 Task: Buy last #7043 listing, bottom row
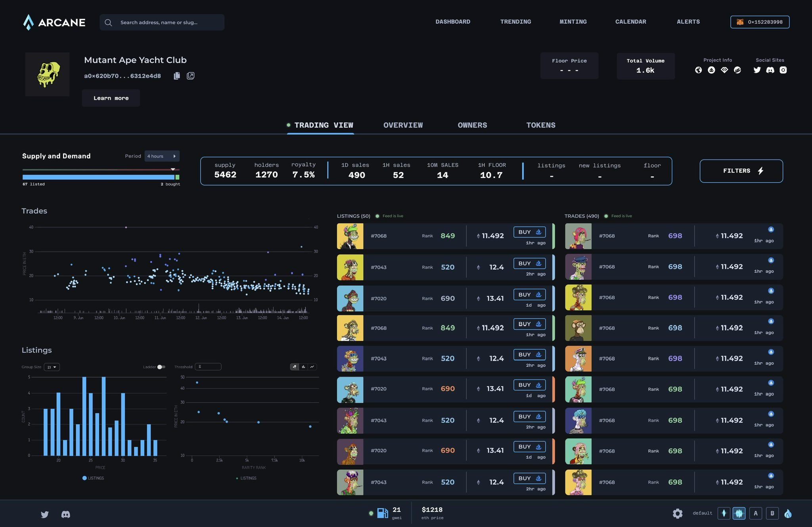click(529, 478)
